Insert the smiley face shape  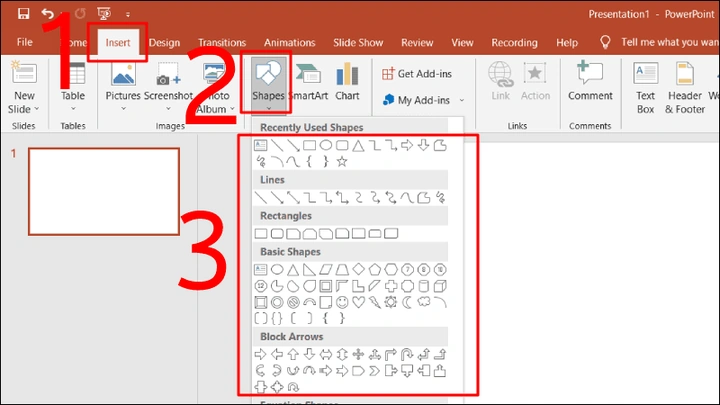coord(342,302)
